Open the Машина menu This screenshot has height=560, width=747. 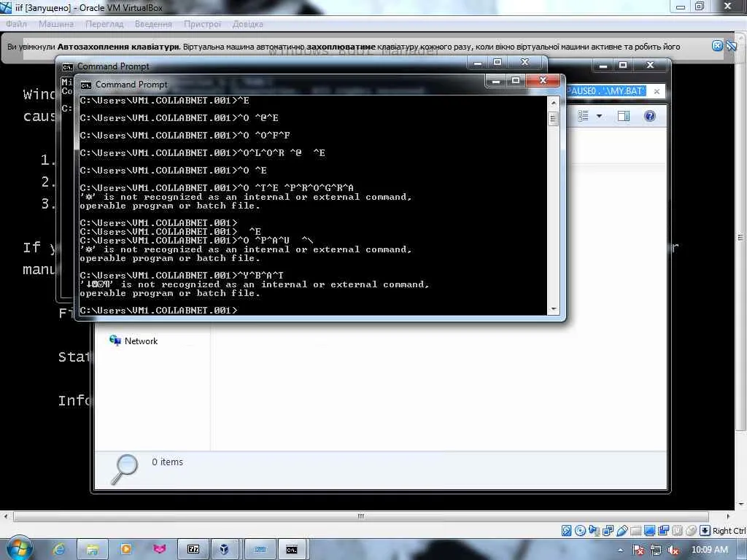click(x=56, y=24)
